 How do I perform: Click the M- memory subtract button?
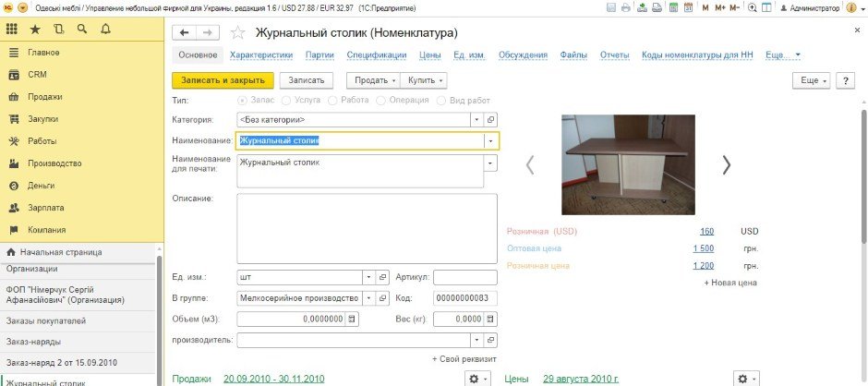[x=735, y=8]
